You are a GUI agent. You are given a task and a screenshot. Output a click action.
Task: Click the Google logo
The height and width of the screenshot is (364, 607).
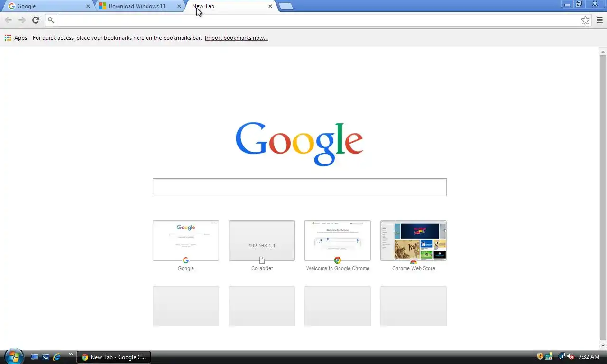tap(299, 144)
